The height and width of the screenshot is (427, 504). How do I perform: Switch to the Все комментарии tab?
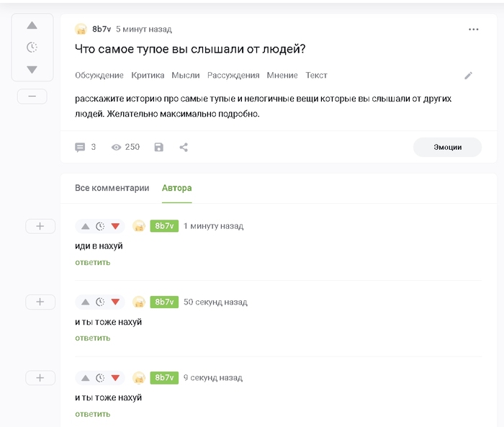coord(112,188)
